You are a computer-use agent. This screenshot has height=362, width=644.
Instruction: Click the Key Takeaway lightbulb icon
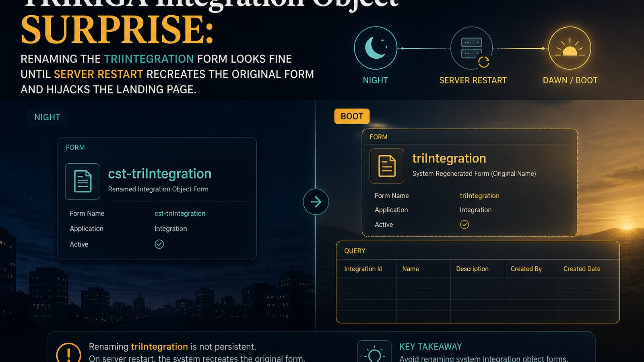coord(374,353)
